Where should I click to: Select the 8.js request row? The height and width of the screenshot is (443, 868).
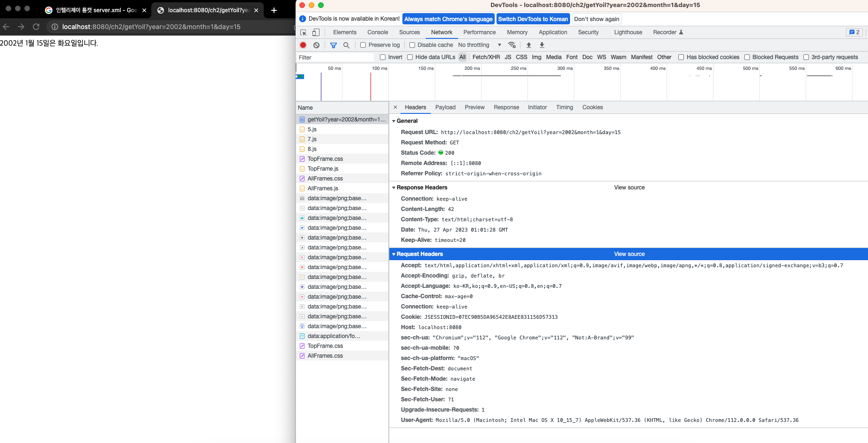(x=342, y=149)
